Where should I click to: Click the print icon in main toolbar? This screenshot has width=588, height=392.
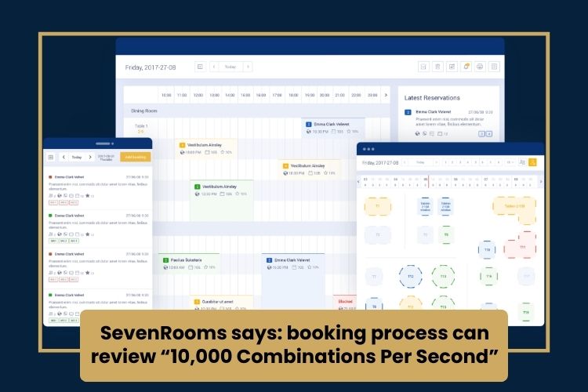pos(480,67)
